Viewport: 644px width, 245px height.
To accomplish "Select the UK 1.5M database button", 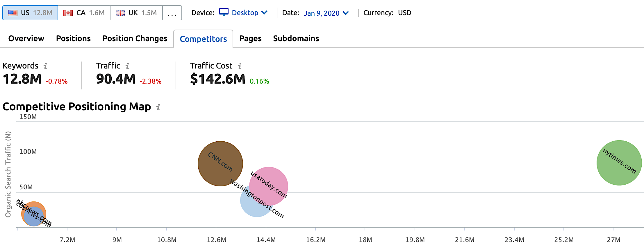I will pyautogui.click(x=136, y=13).
